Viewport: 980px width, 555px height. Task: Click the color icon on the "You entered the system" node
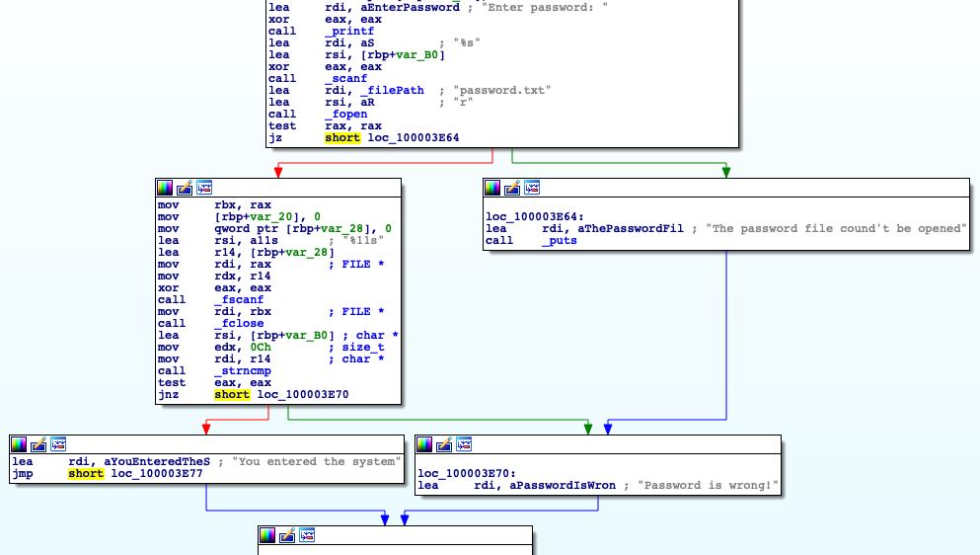pos(19,444)
